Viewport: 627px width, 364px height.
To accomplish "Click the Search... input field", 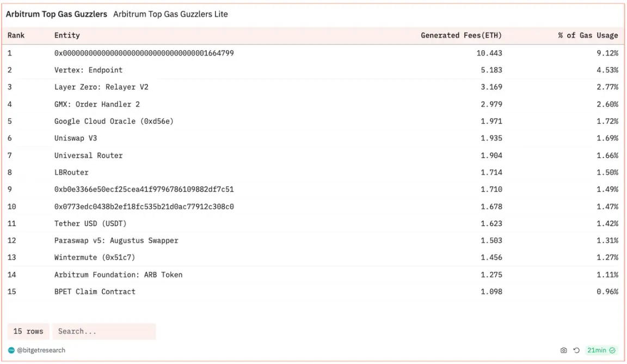I will 104,331.
